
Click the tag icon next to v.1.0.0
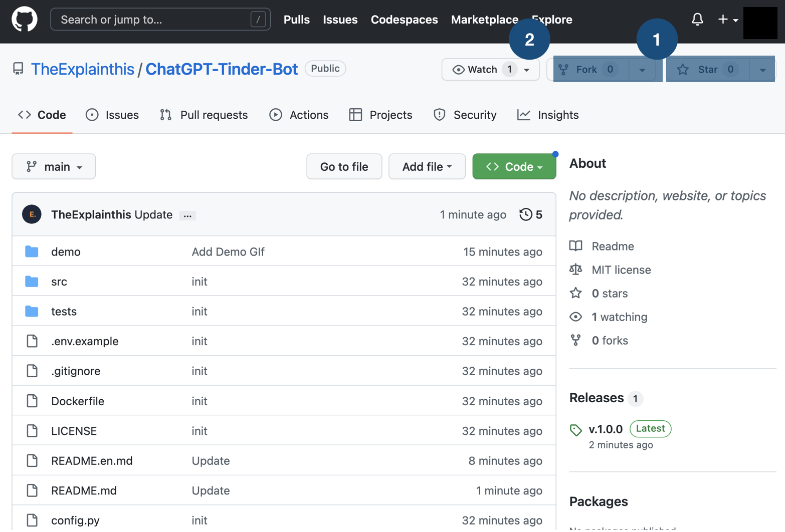(x=575, y=429)
